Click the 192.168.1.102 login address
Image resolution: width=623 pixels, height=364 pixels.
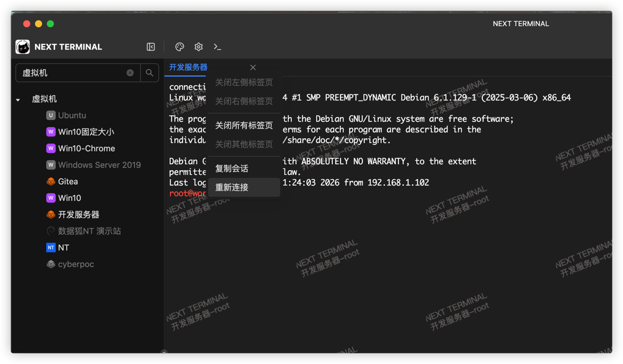398,183
